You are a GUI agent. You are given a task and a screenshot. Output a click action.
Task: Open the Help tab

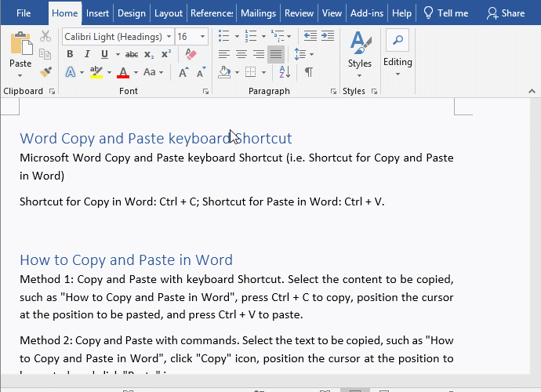pos(401,13)
